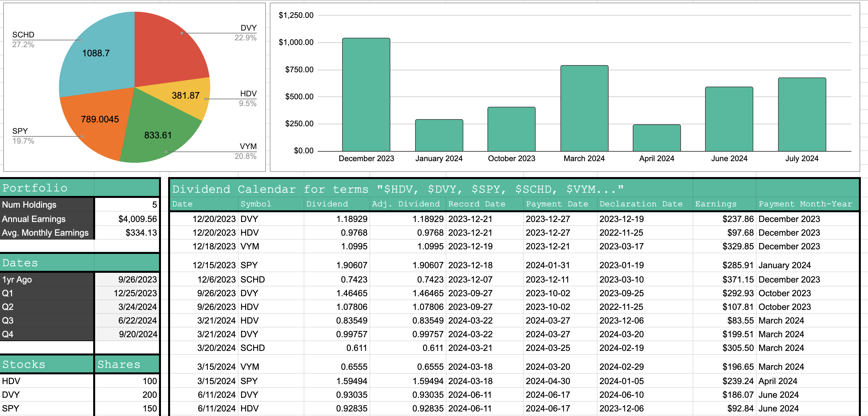Select the Adj. Dividend column header

408,204
